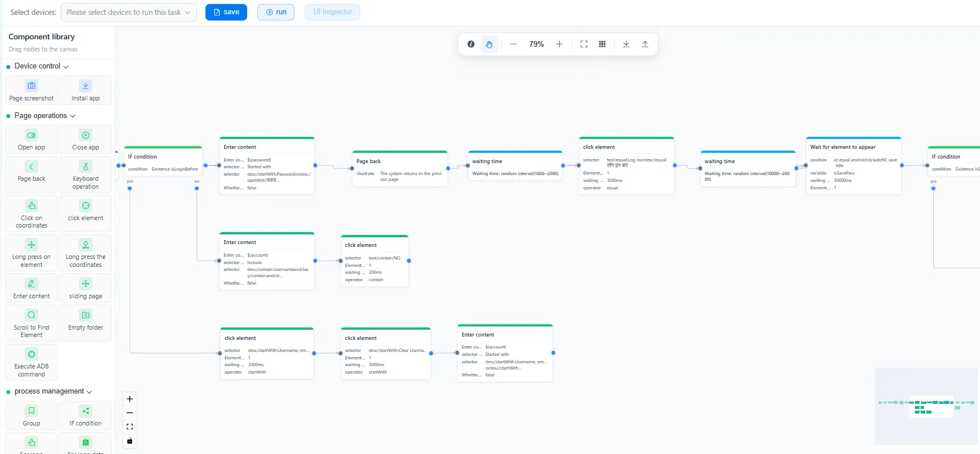The width and height of the screenshot is (980, 454).
Task: Click the download/import arrow icon
Action: [626, 44]
